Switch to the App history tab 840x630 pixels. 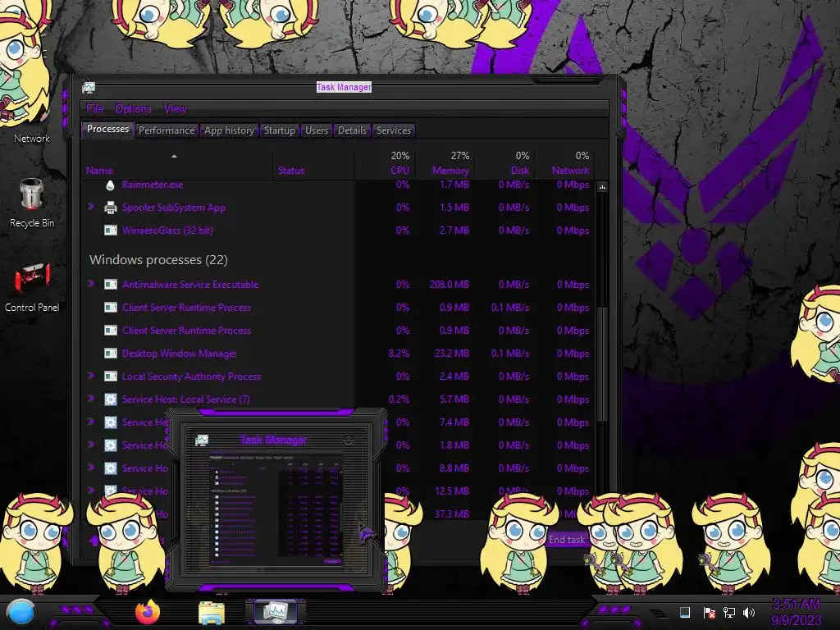point(229,130)
